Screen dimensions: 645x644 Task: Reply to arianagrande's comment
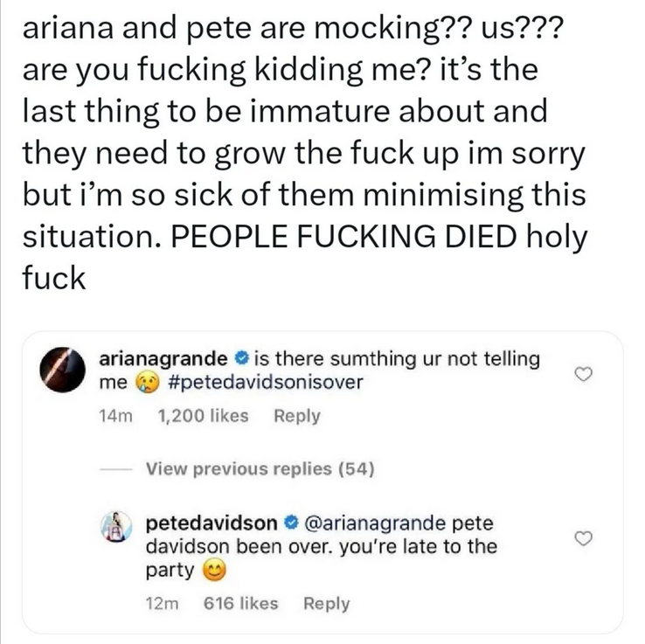tap(297, 416)
